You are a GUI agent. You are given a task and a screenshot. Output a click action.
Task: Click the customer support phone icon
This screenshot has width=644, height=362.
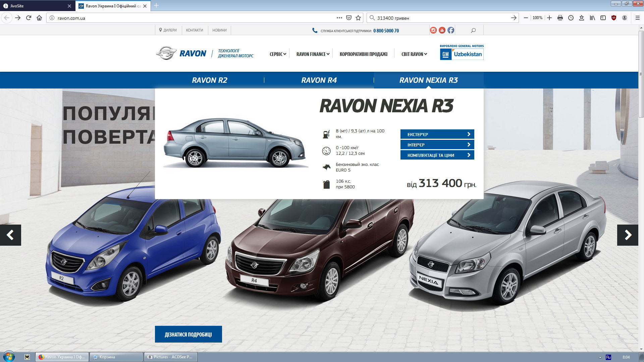click(315, 30)
